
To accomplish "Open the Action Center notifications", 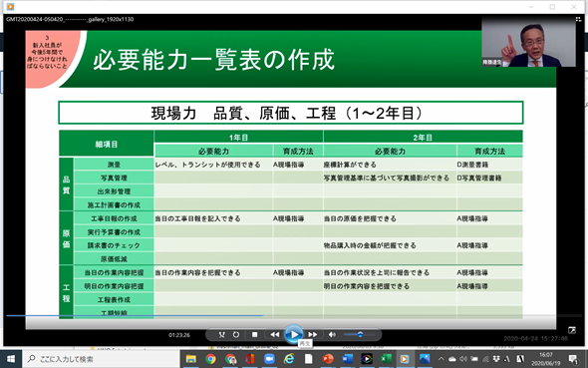I will [573, 359].
